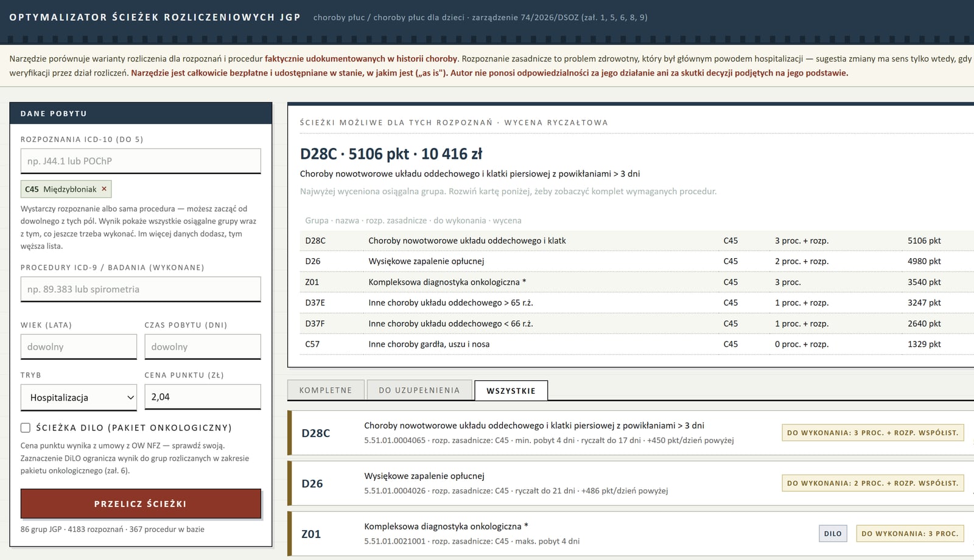This screenshot has width=974, height=560.
Task: Select the D28C row in the table
Action: pos(637,240)
